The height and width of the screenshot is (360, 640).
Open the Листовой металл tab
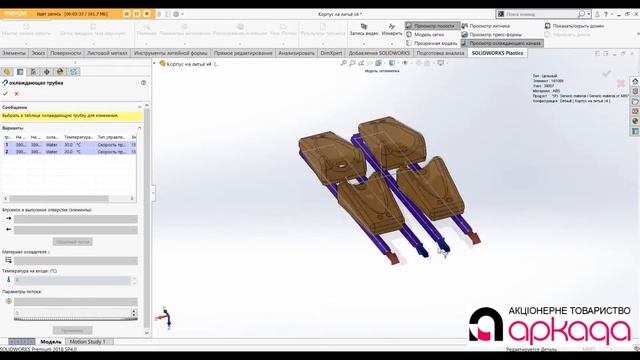click(107, 53)
